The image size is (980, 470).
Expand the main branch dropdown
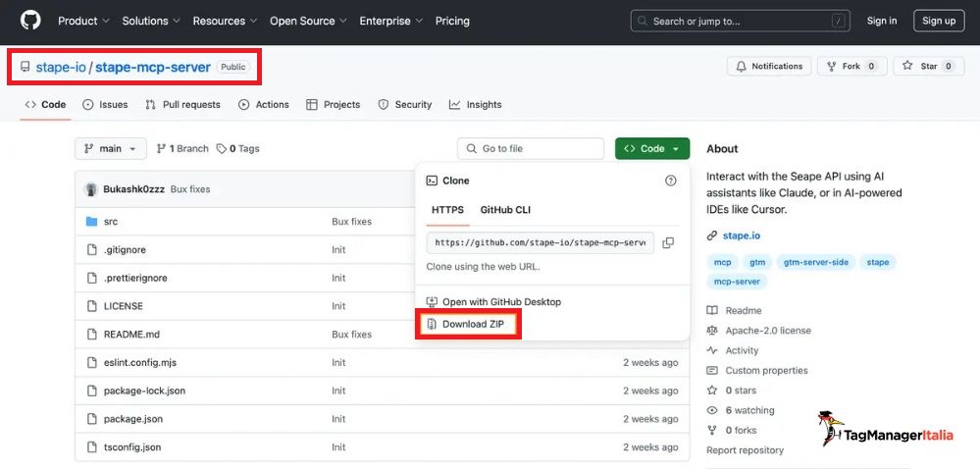pos(110,149)
